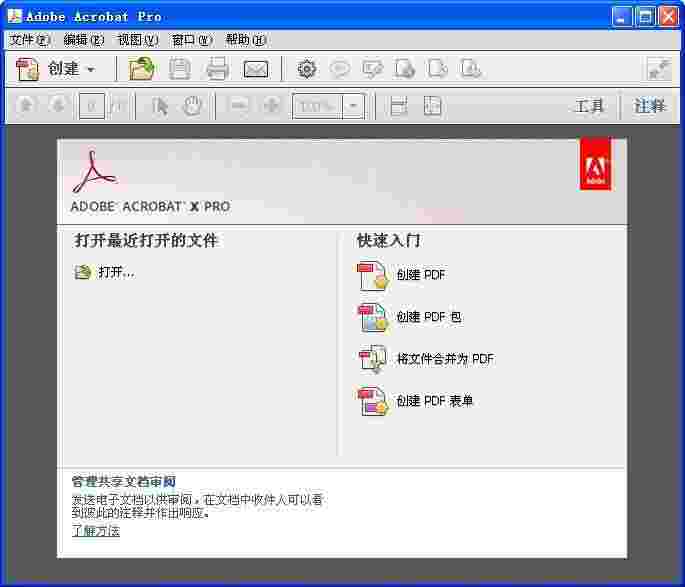Click the 将文件合并为 PDF link
This screenshot has width=685, height=587.
pos(445,359)
